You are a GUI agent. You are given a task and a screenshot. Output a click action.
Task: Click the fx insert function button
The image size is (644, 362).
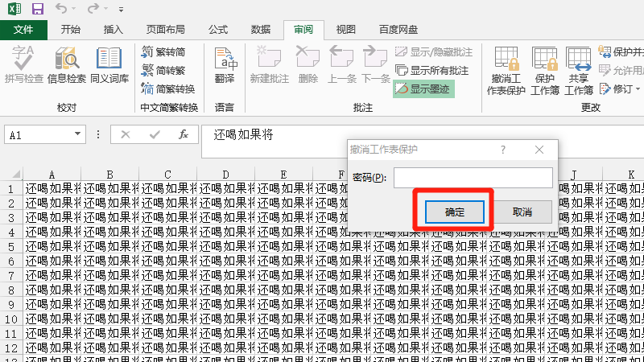184,135
